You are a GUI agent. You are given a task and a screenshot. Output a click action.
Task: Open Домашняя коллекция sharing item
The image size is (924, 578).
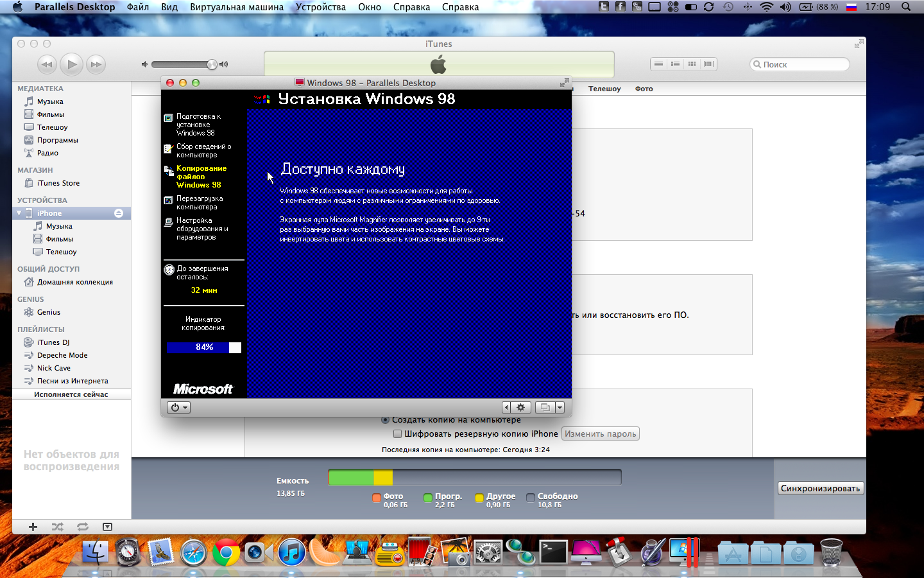[75, 282]
